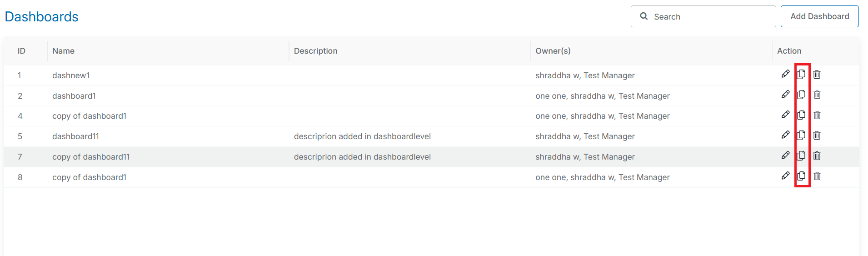This screenshot has width=868, height=256.
Task: Click the ID column header
Action: click(21, 51)
